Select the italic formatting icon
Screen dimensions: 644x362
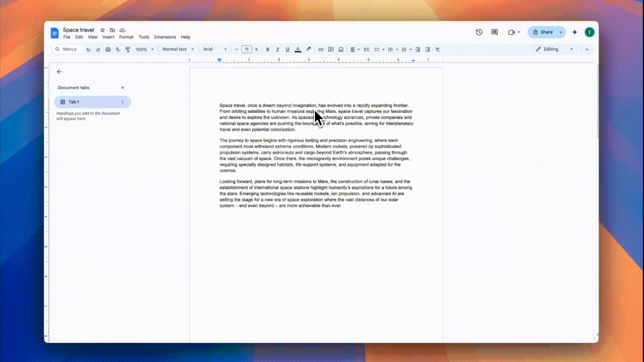click(x=278, y=49)
